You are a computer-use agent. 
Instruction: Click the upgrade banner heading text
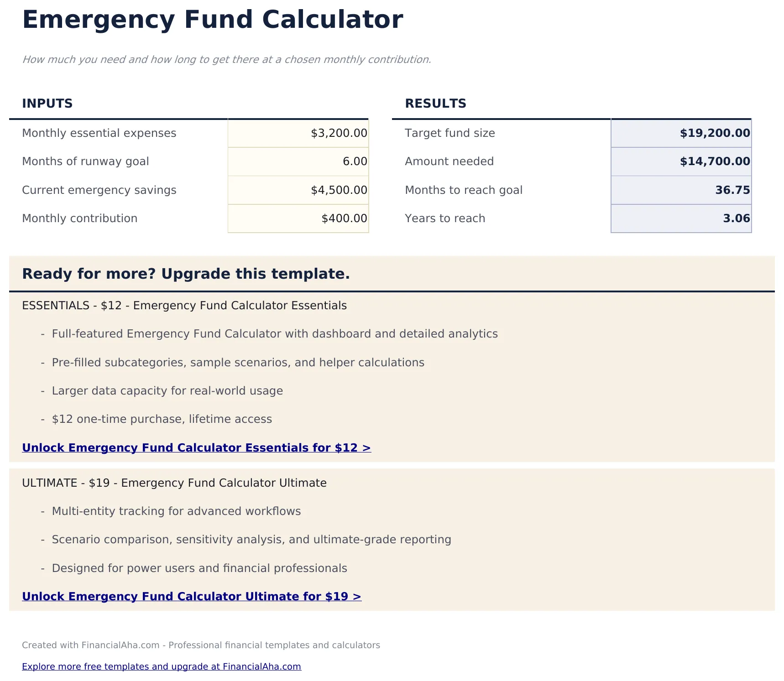coord(186,274)
